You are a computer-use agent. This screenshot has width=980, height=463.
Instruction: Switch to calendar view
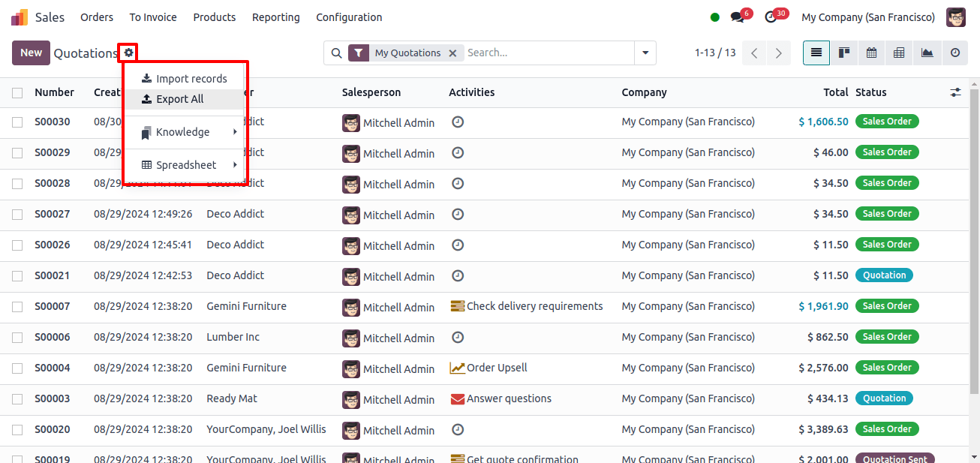click(x=872, y=53)
